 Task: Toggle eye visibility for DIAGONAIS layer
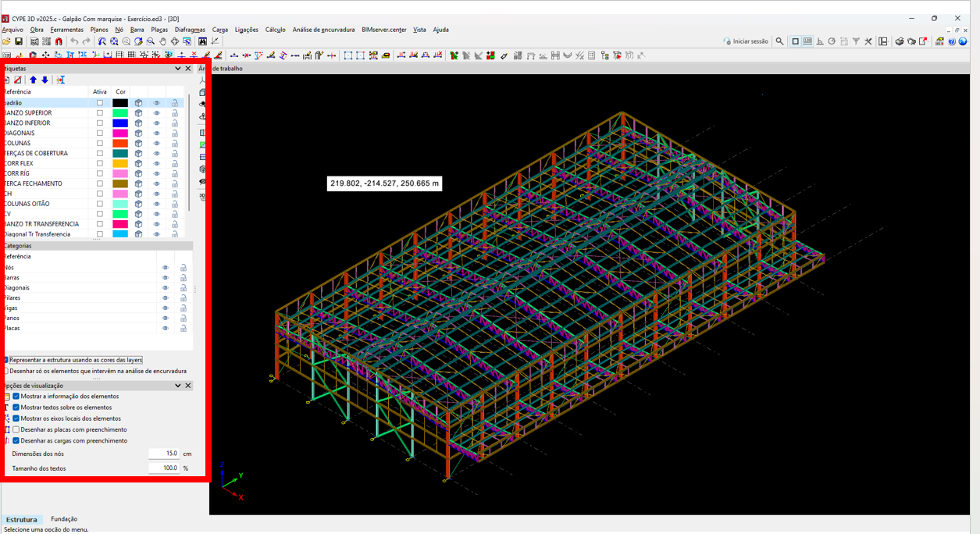[x=156, y=133]
